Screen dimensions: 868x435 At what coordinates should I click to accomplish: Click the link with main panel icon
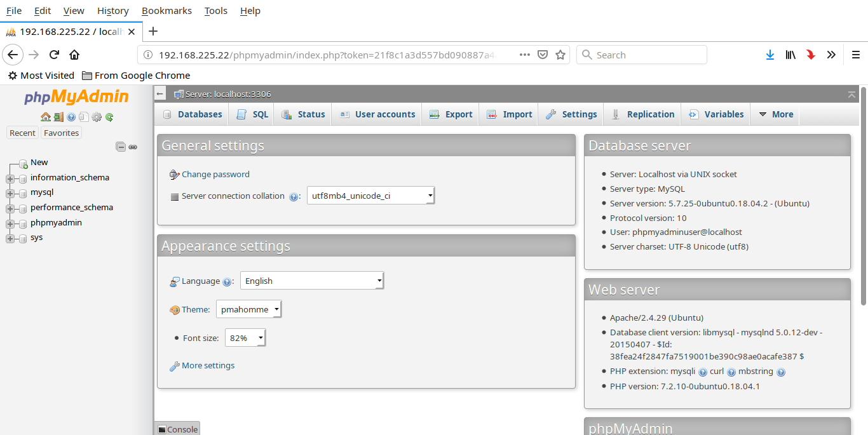coord(133,147)
